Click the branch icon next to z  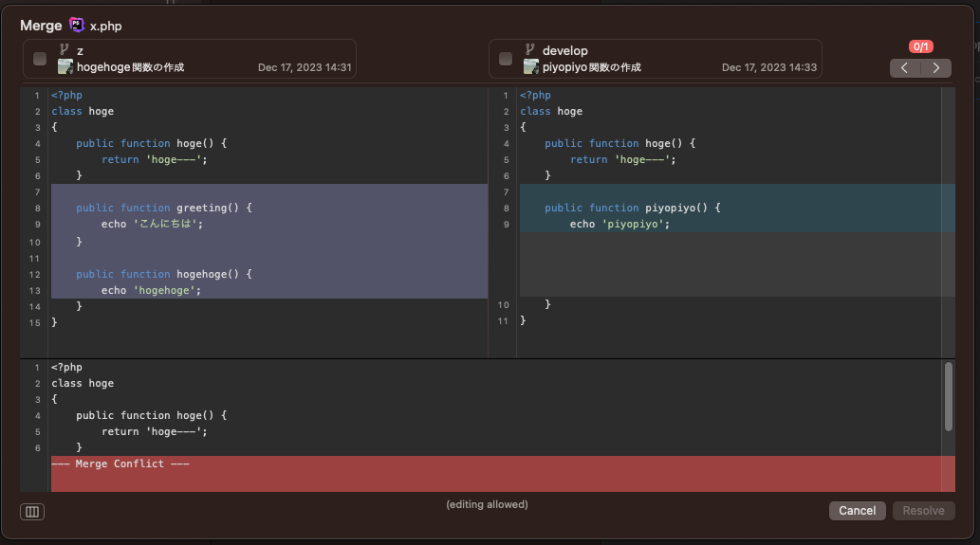[x=65, y=50]
